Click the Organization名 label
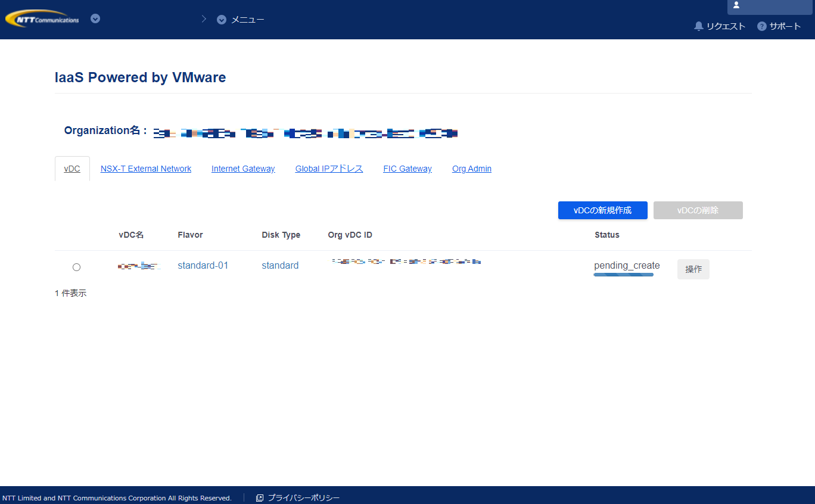The image size is (815, 504). [105, 130]
